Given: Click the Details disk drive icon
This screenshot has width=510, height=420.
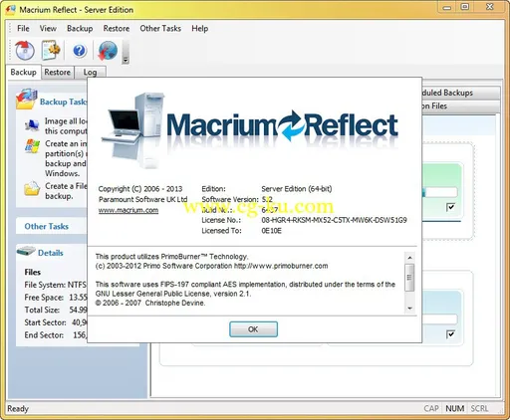Looking at the screenshot, I should [26, 251].
